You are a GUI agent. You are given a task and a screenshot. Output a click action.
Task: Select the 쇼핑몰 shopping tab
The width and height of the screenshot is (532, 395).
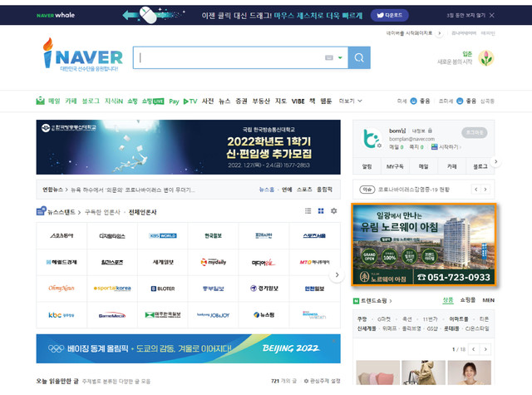pyautogui.click(x=467, y=300)
